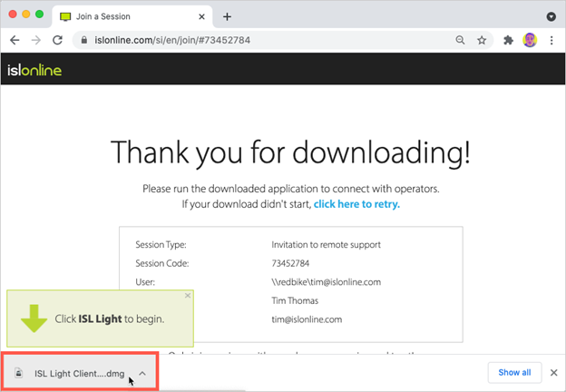Open the tab search dropdown arrow
Viewport: 566px width, 392px height.
[x=551, y=16]
